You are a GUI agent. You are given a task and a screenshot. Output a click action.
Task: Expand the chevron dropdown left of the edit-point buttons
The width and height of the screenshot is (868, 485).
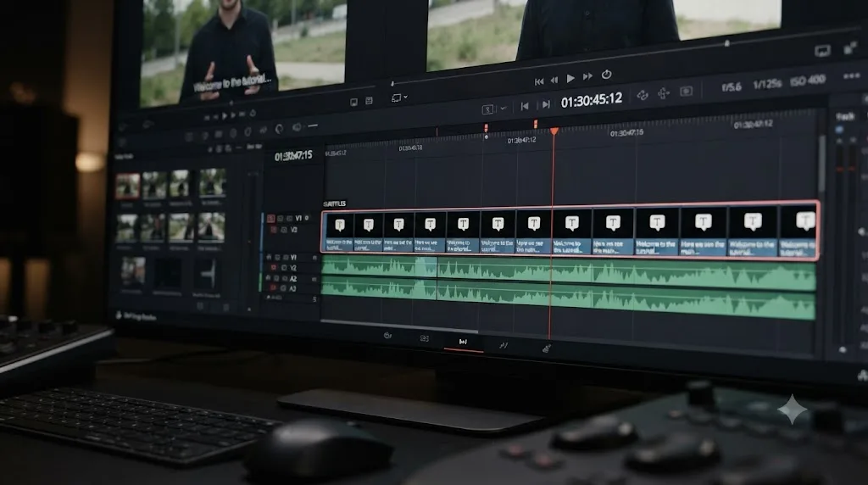coord(504,109)
